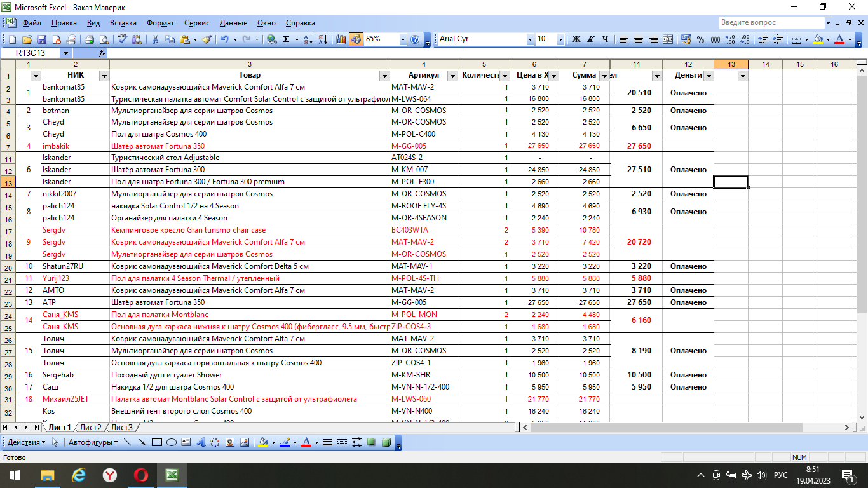The width and height of the screenshot is (868, 488).
Task: Increase decimal places icon
Action: (x=730, y=39)
